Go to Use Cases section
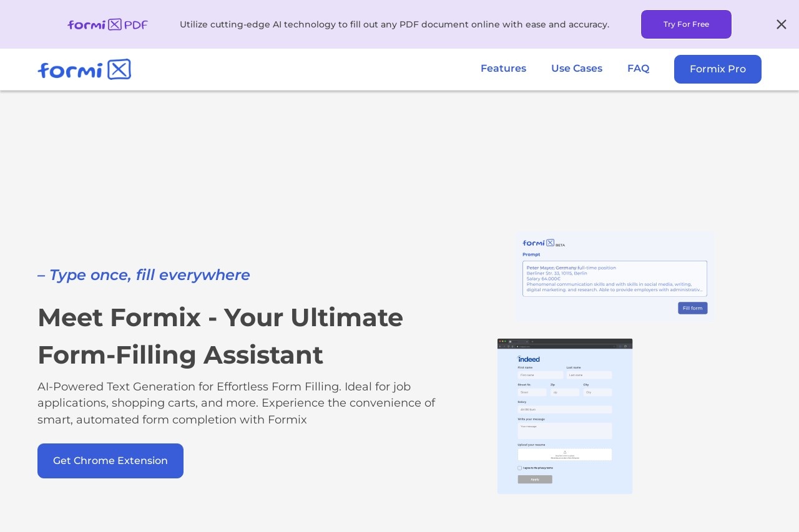The height and width of the screenshot is (532, 799). 577,69
